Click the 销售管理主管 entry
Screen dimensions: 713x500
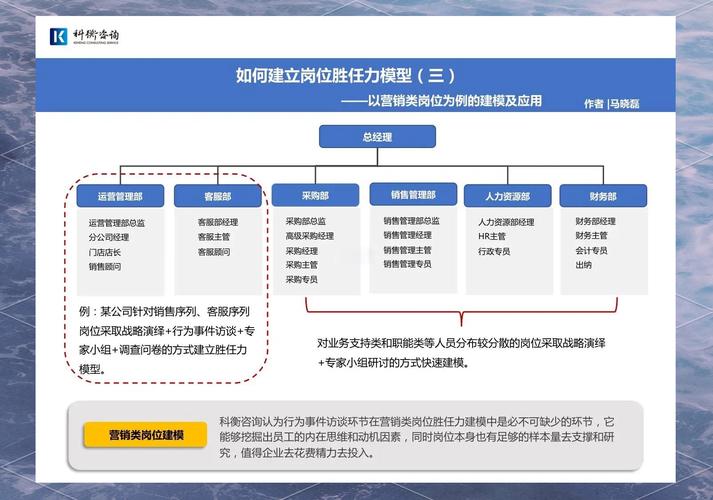[407, 250]
